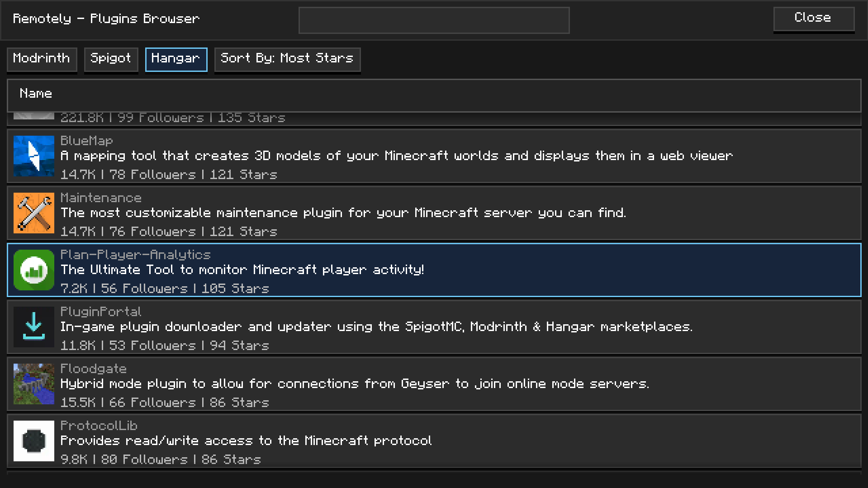The height and width of the screenshot is (488, 868).
Task: Switch to the Spigot tab
Action: (x=111, y=59)
